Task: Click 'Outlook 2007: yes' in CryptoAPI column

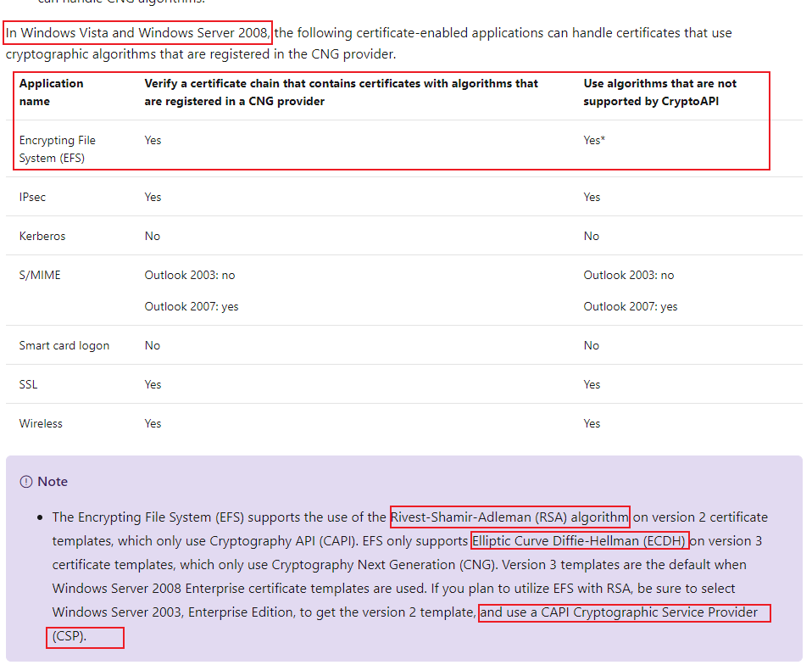Action: 631,307
